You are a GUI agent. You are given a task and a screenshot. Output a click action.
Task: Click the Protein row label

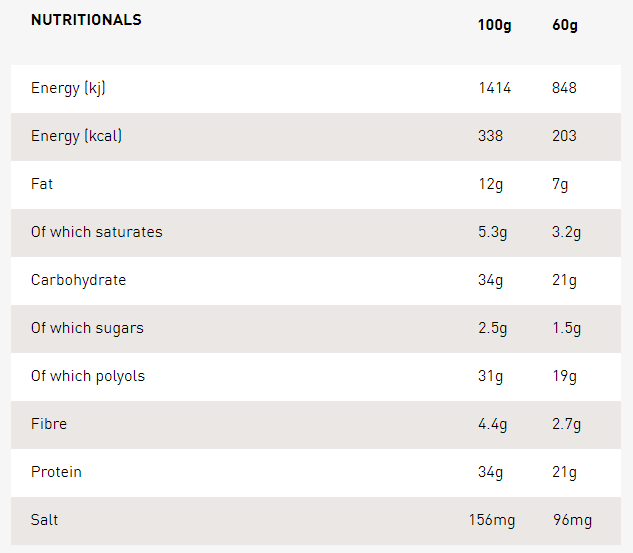tap(56, 472)
